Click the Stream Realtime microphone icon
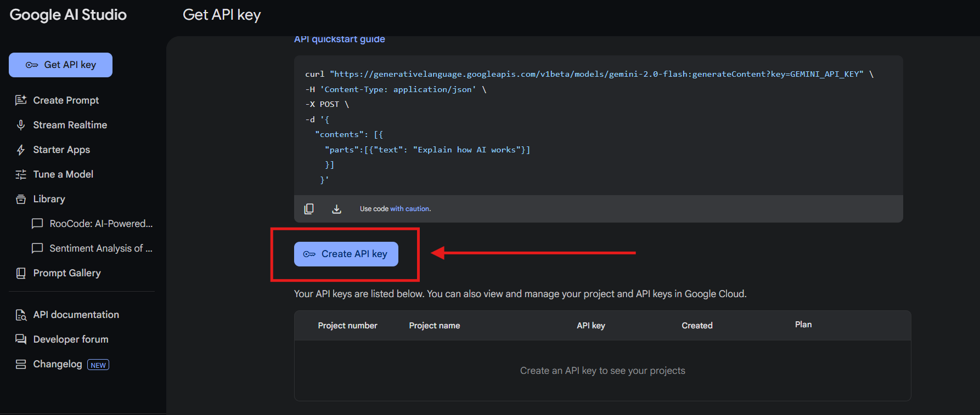Viewport: 980px width, 415px height. point(21,125)
